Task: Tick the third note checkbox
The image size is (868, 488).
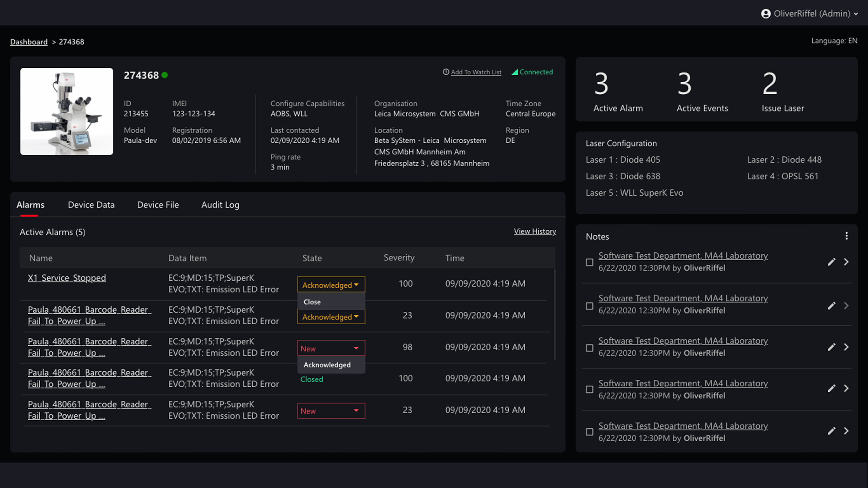Action: [x=589, y=348]
